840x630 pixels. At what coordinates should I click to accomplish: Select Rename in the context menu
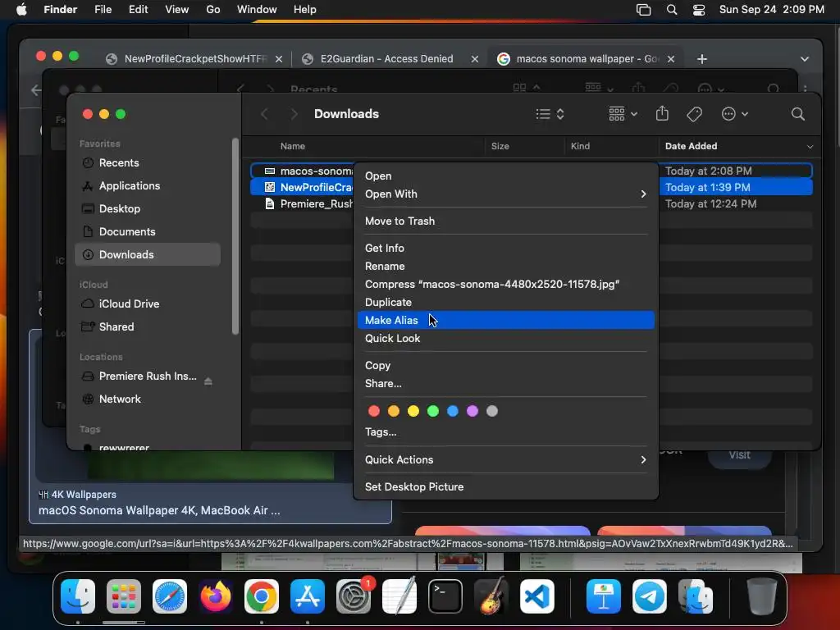pos(505,267)
